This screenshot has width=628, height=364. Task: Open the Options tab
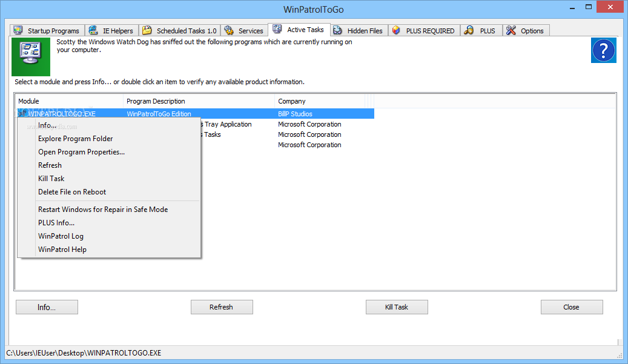526,31
